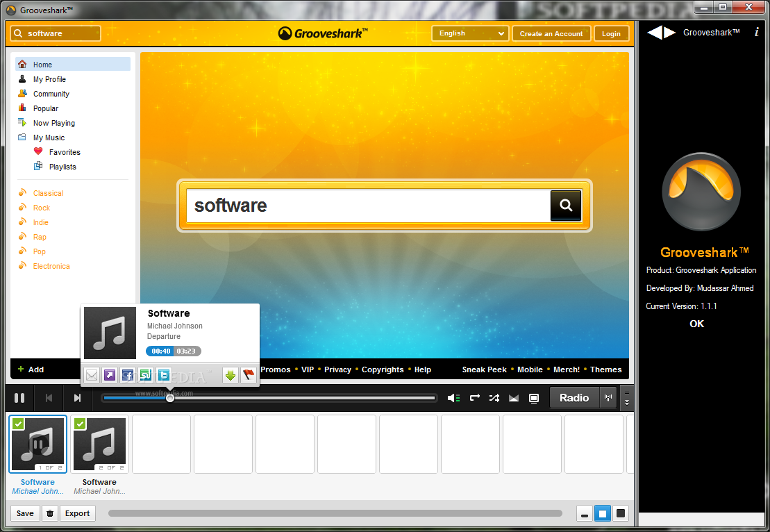
Task: Pause the current song
Action: (x=19, y=398)
